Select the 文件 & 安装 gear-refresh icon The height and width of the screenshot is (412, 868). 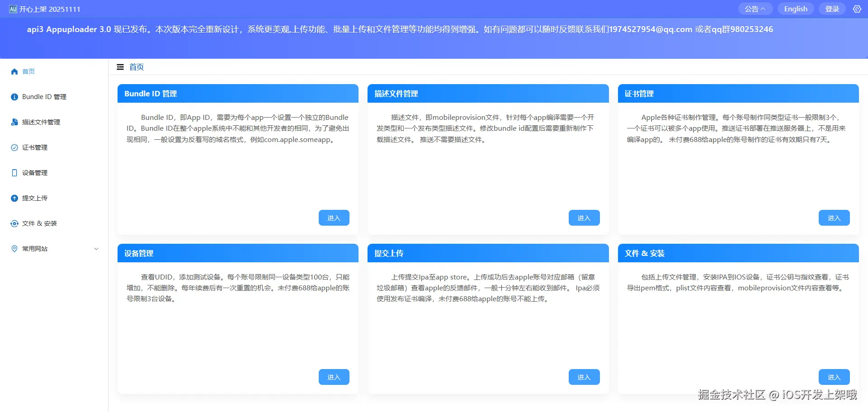14,223
